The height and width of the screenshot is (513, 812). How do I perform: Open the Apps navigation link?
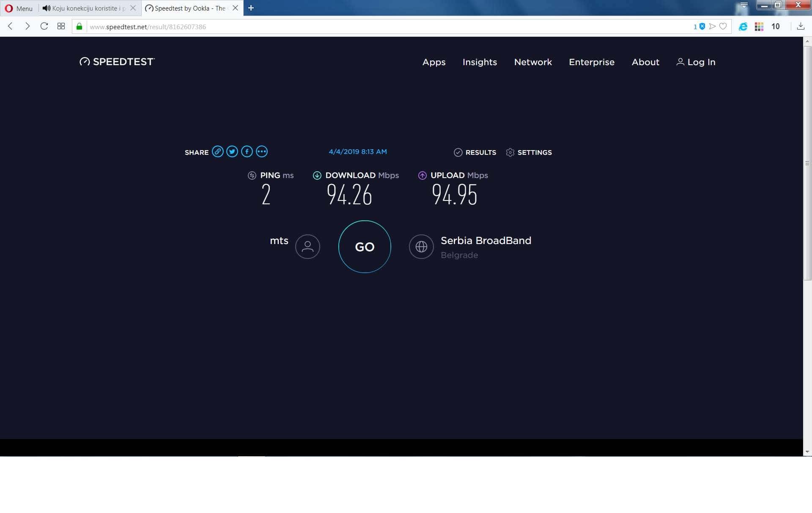coord(434,62)
